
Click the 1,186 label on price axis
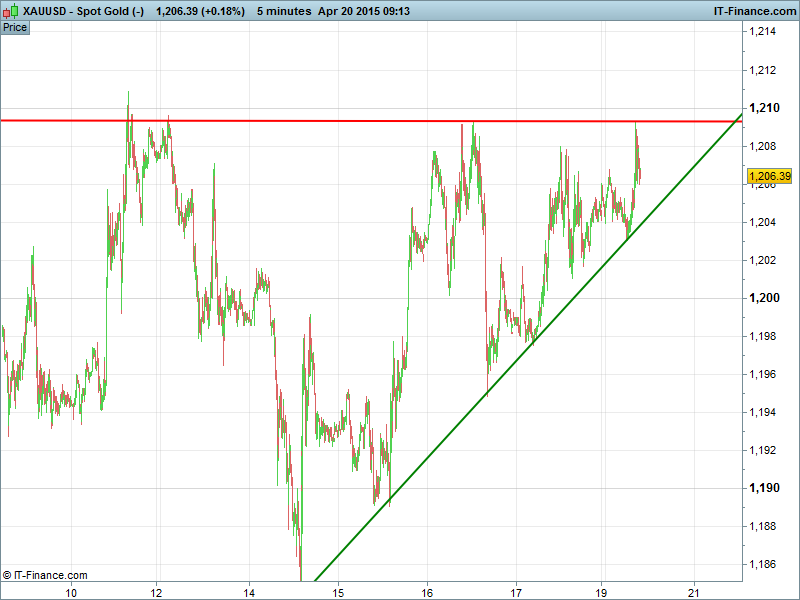click(763, 564)
